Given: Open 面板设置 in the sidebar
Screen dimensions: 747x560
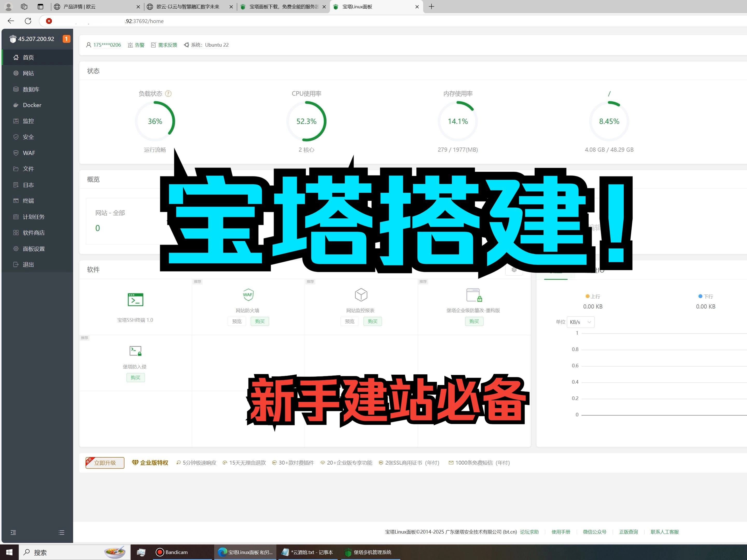Looking at the screenshot, I should click(x=37, y=249).
